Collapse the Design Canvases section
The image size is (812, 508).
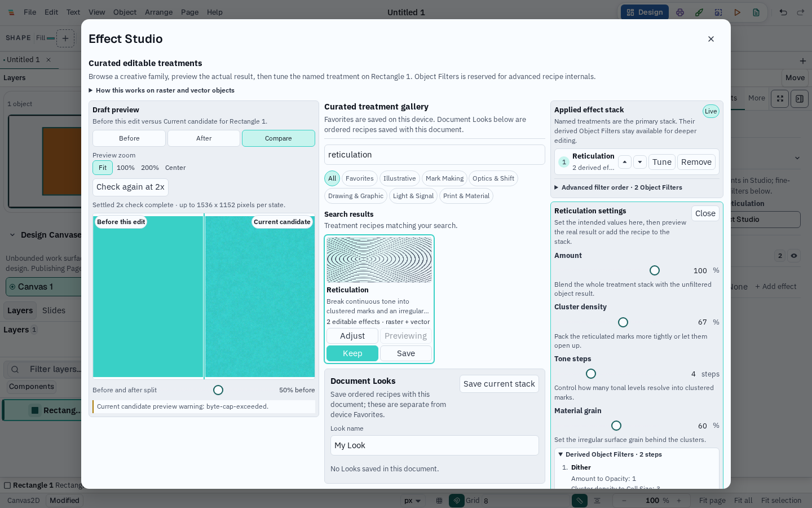12,235
